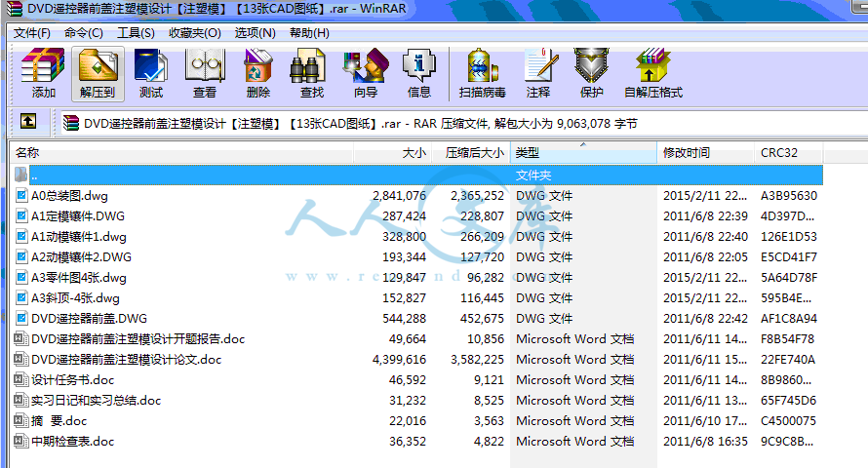Click the 摘 要.doc Word icon

(x=21, y=420)
